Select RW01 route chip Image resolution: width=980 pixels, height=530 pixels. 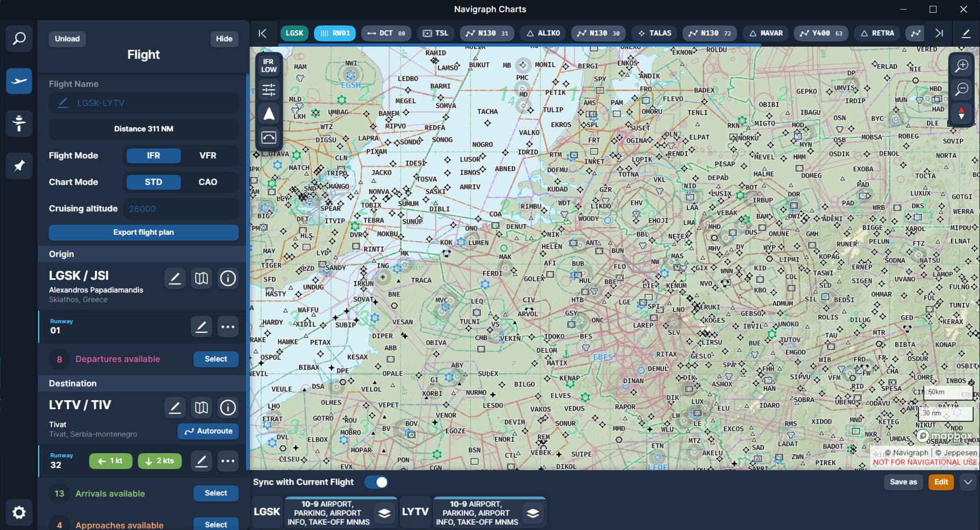coord(335,33)
